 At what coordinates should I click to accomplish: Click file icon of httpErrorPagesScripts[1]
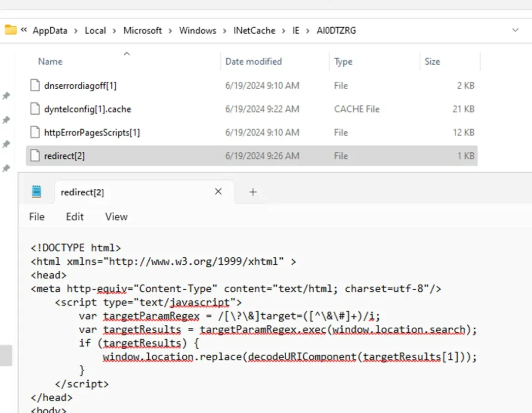click(x=35, y=132)
